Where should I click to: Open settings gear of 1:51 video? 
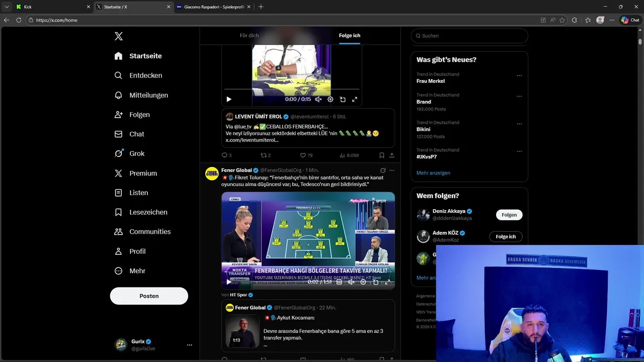click(363, 282)
